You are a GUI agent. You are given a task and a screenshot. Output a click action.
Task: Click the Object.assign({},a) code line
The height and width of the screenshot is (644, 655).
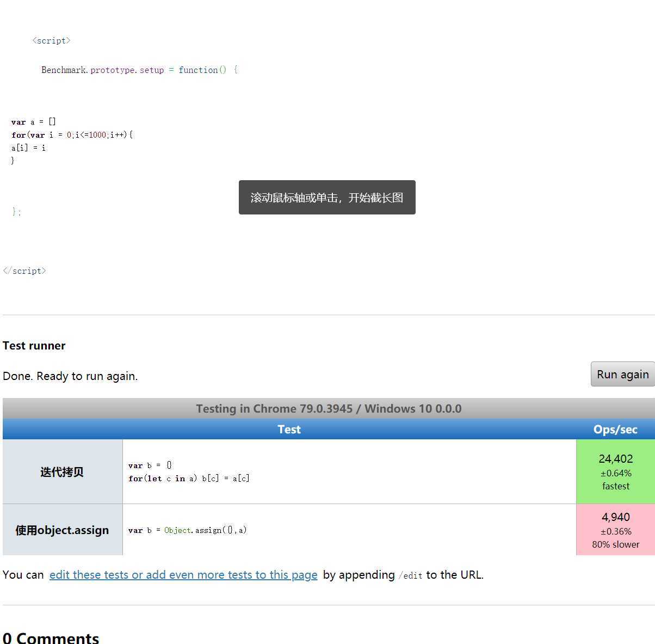tap(188, 530)
